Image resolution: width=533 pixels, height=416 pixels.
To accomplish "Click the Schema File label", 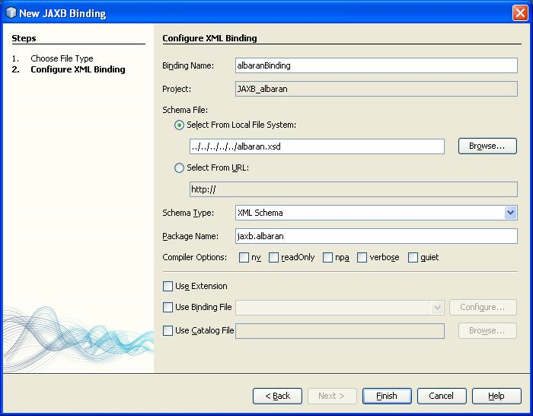I will 185,110.
